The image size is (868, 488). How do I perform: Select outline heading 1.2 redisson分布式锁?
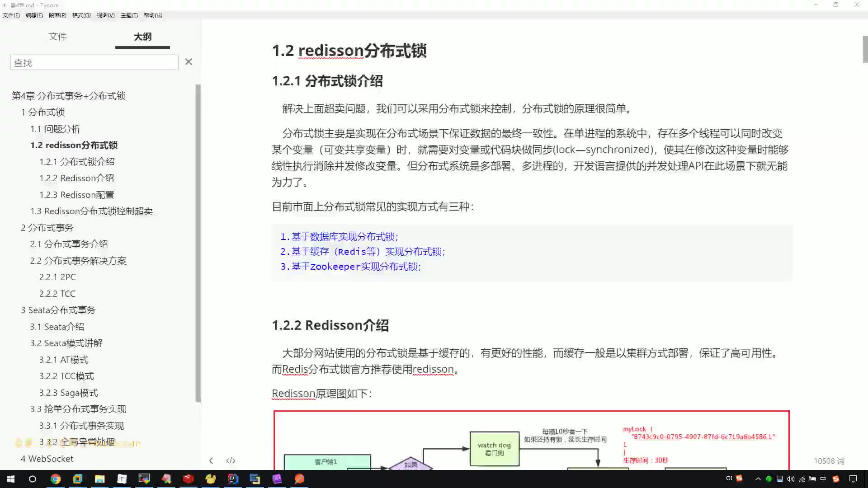pos(74,145)
